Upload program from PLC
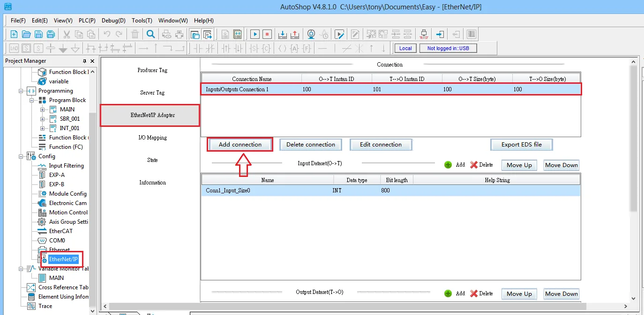This screenshot has height=315, width=644. pyautogui.click(x=295, y=34)
